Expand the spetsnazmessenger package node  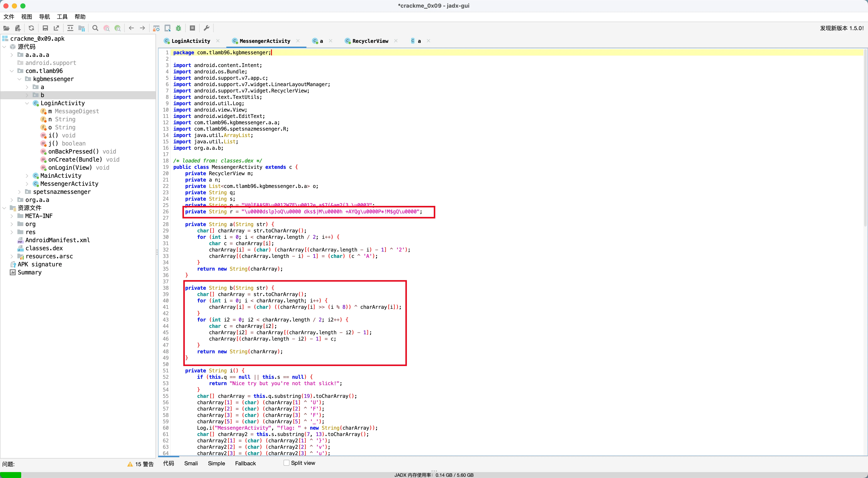point(19,192)
